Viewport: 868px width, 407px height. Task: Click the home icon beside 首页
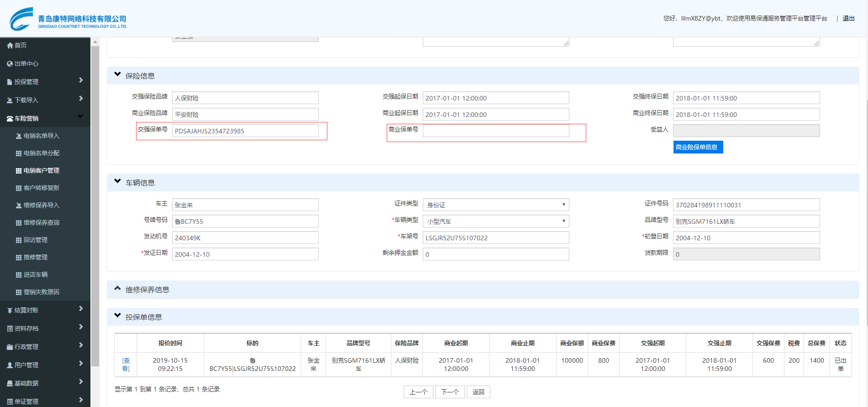point(10,45)
